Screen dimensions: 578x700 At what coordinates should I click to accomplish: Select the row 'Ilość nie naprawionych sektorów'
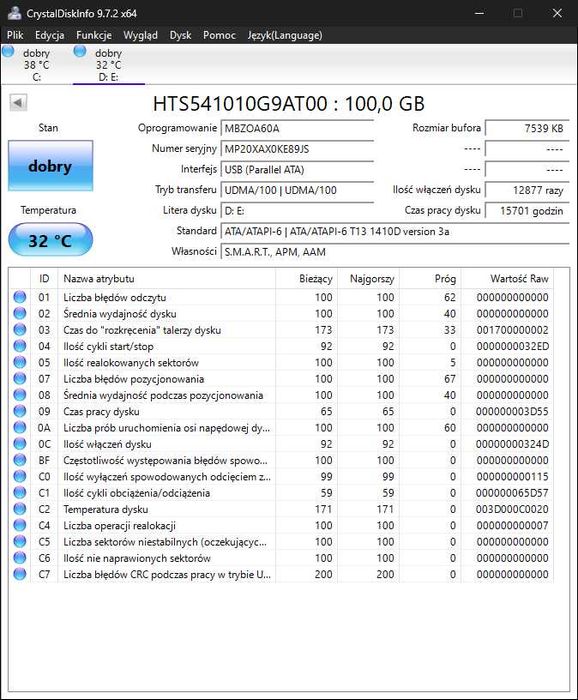[x=281, y=558]
